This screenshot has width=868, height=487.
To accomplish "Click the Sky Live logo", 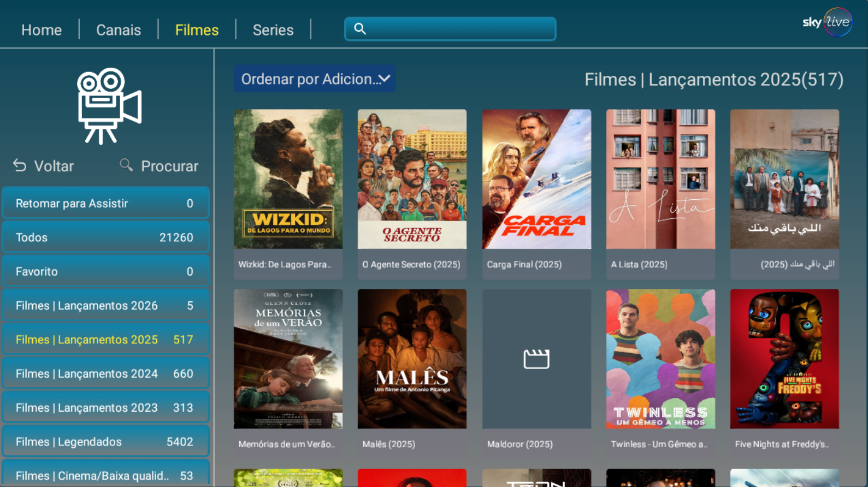I will point(827,22).
